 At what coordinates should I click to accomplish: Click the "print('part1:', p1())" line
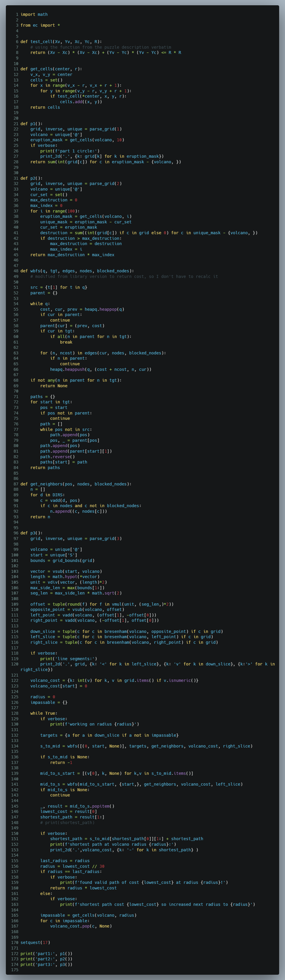[x=46, y=953]
